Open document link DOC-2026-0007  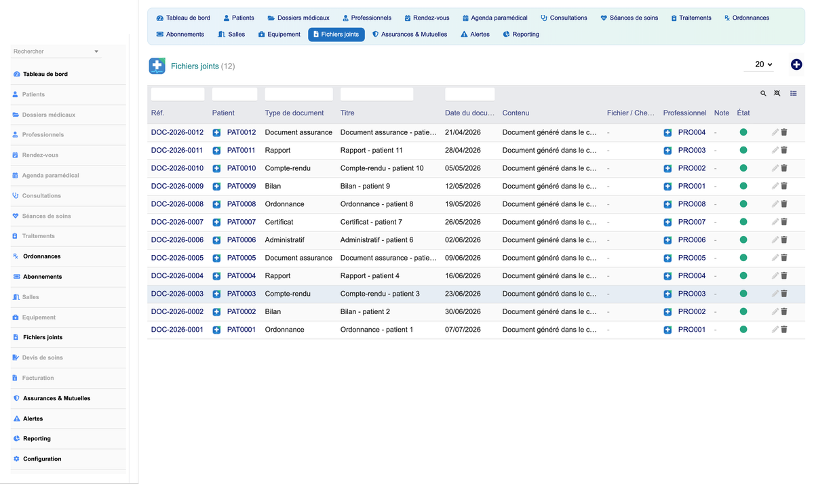point(177,222)
